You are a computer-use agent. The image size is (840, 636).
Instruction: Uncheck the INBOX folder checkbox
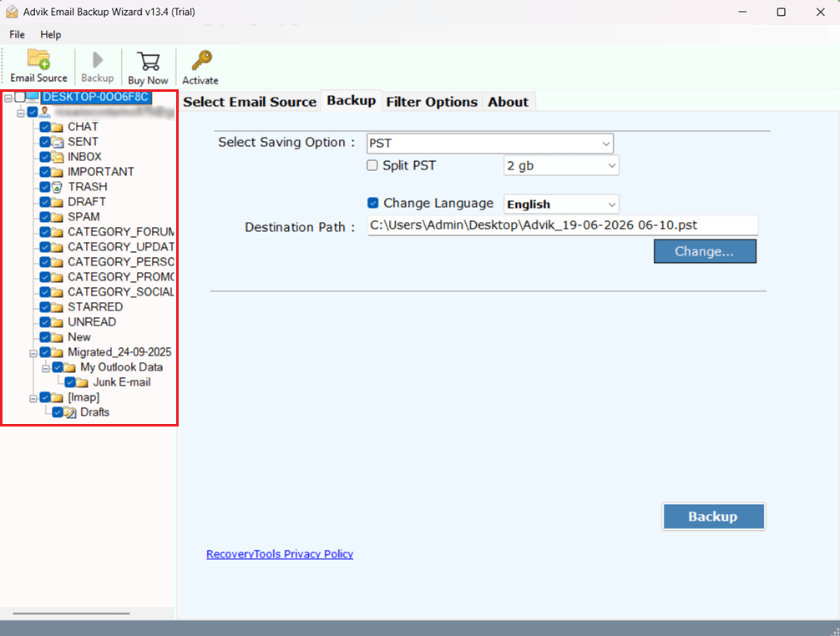click(45, 157)
